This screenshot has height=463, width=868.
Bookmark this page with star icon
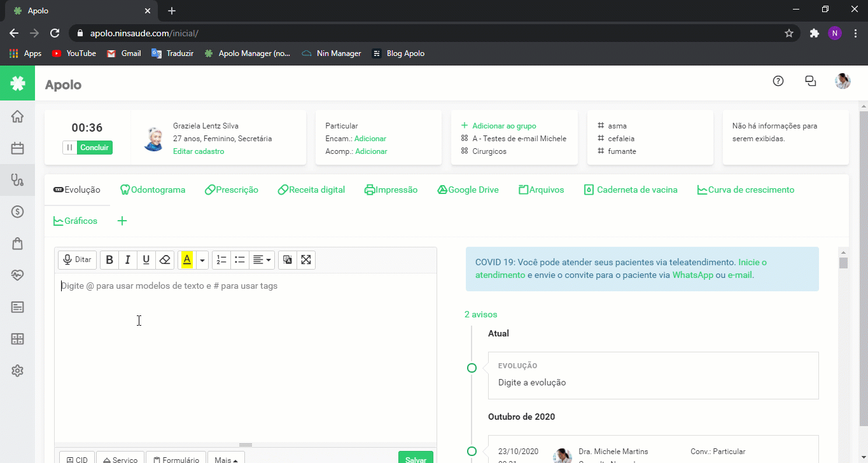(789, 33)
